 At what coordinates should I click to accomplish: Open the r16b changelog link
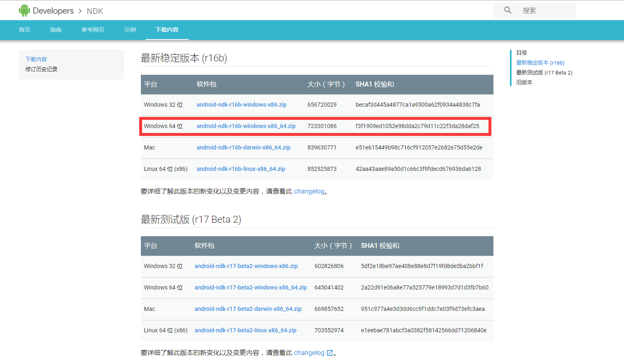[x=309, y=191]
